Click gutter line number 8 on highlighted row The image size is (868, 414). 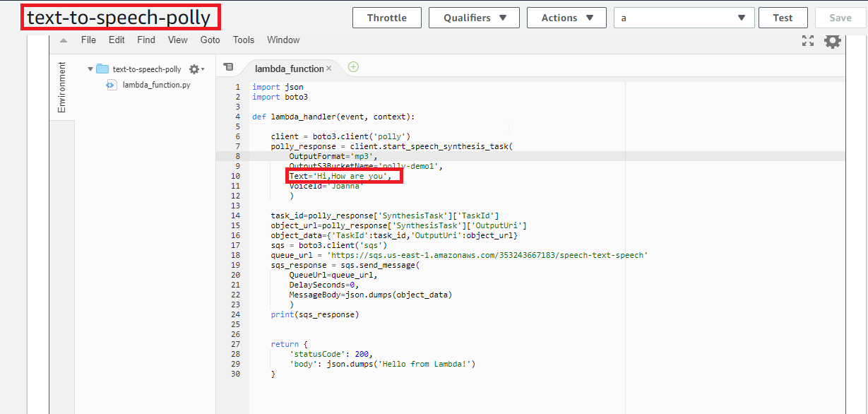point(237,156)
